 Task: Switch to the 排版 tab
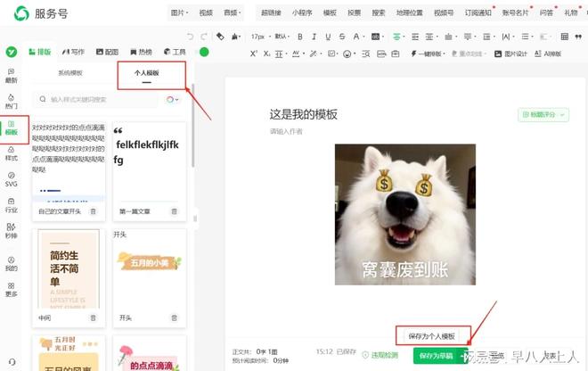40,52
